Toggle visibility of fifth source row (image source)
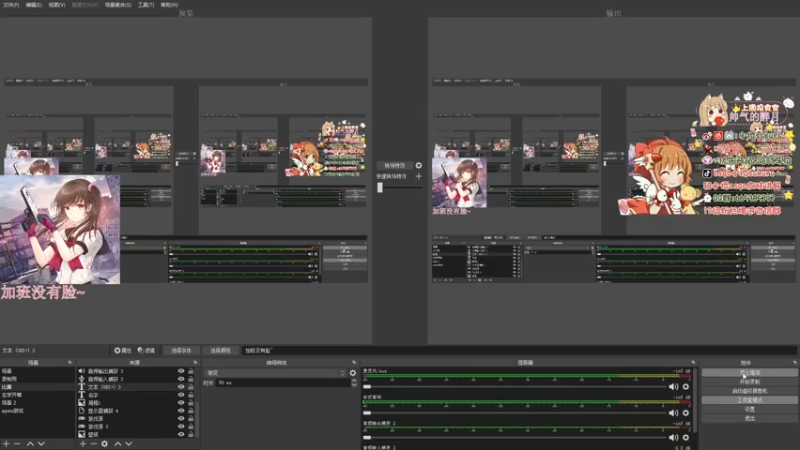The height and width of the screenshot is (450, 800). [181, 403]
